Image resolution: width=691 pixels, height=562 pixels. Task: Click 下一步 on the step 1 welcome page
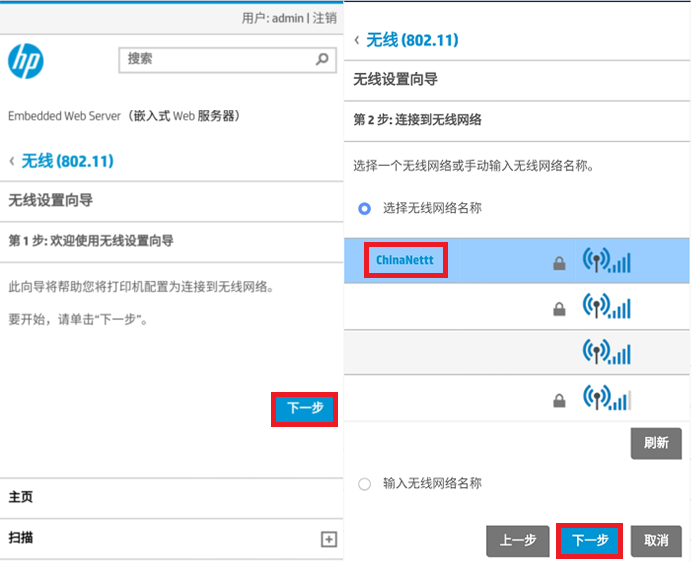[x=305, y=409]
